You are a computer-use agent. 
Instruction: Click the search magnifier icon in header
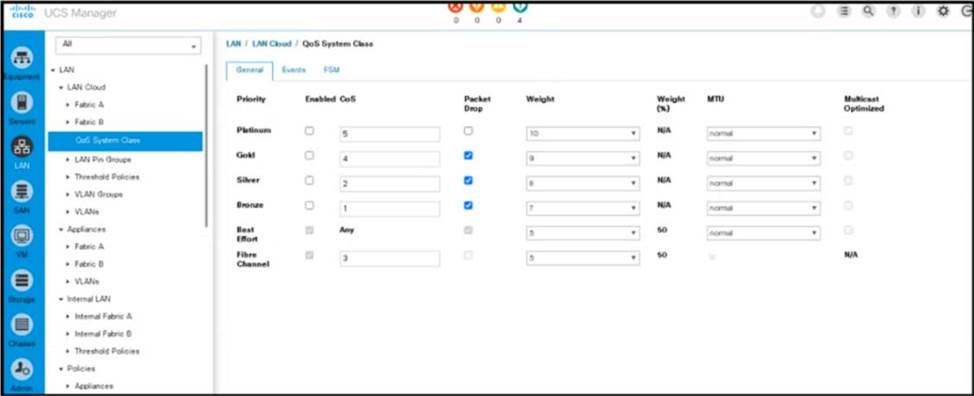869,12
